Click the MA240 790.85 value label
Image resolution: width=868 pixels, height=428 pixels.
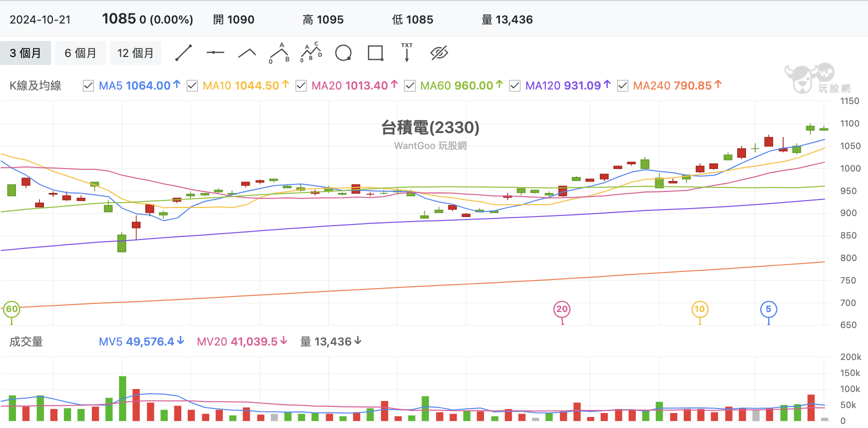pos(677,85)
